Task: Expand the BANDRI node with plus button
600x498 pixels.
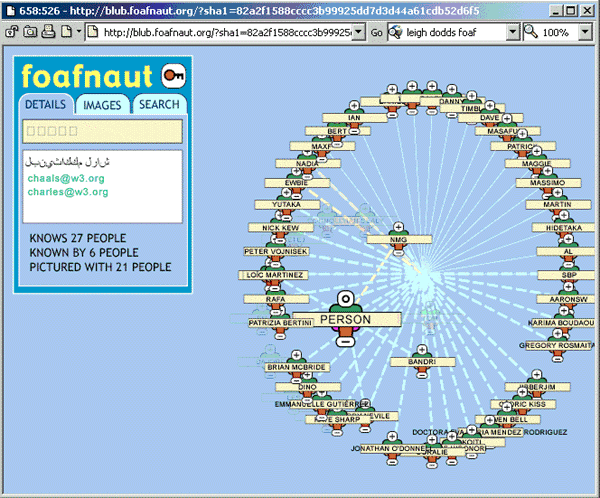Action: pos(422,348)
